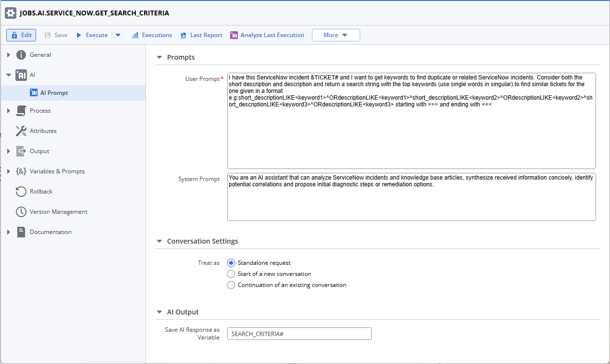
Task: Click the Version Management clock icon
Action: [21, 212]
